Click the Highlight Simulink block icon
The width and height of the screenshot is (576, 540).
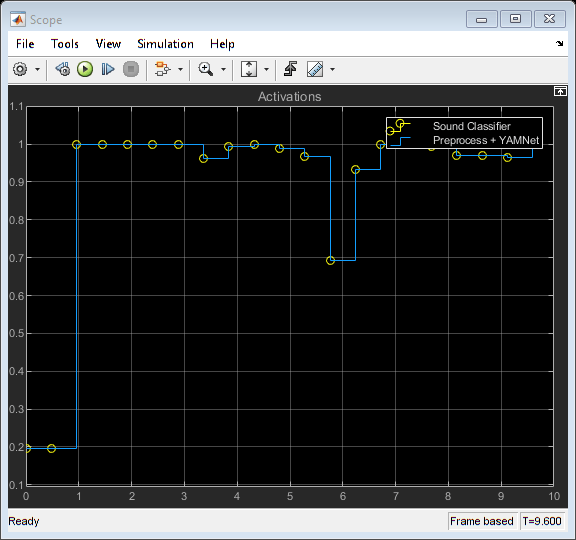click(162, 69)
